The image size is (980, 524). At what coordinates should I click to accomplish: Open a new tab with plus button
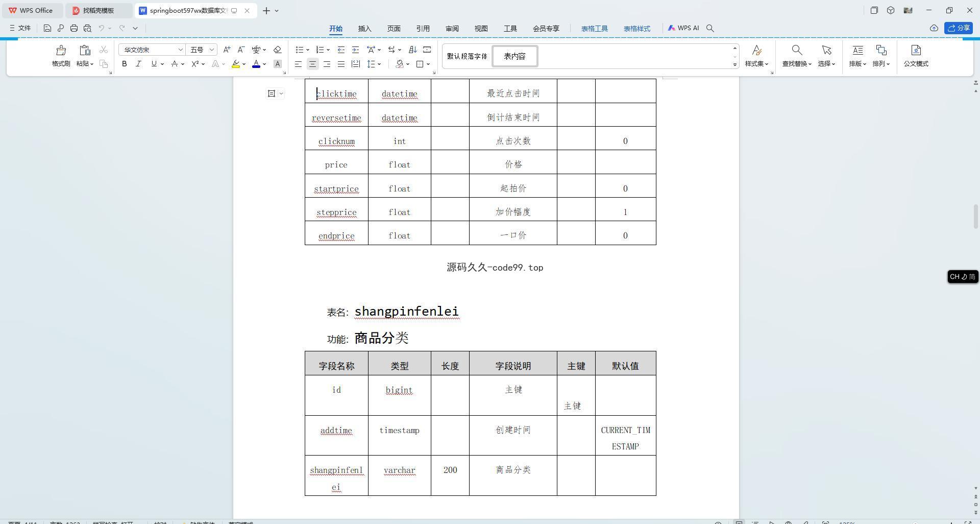[266, 10]
